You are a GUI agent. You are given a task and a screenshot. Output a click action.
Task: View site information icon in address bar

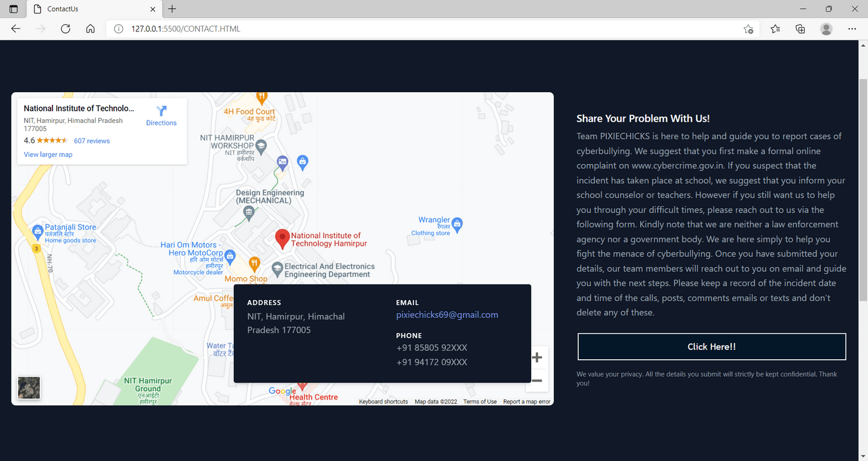pyautogui.click(x=119, y=29)
